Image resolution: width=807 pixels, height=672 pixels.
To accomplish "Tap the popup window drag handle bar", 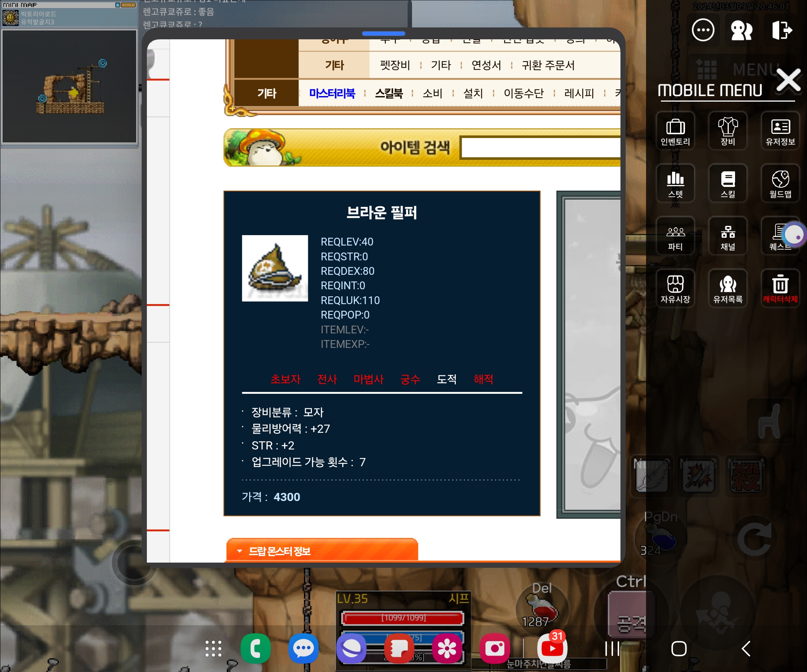I will coord(383,33).
